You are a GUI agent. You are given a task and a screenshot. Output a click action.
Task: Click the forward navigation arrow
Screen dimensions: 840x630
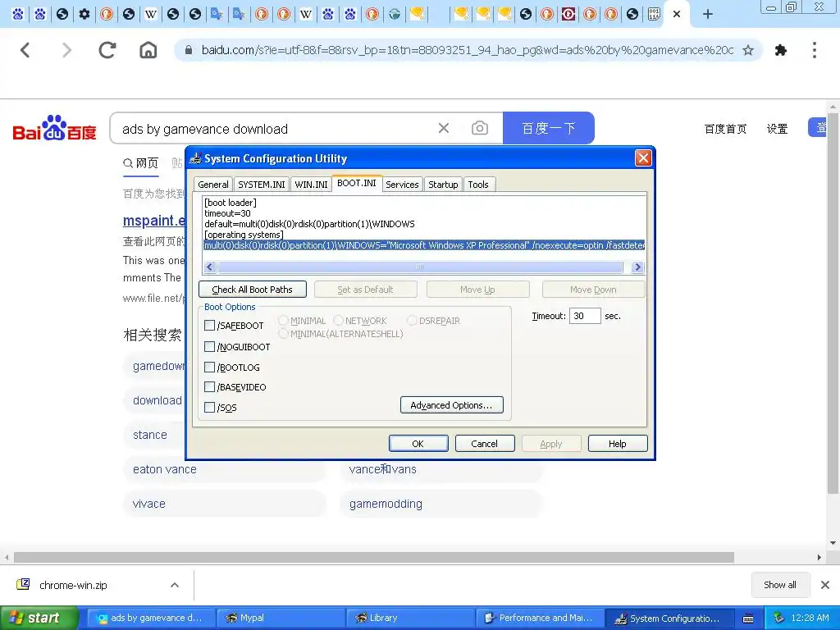[66, 50]
